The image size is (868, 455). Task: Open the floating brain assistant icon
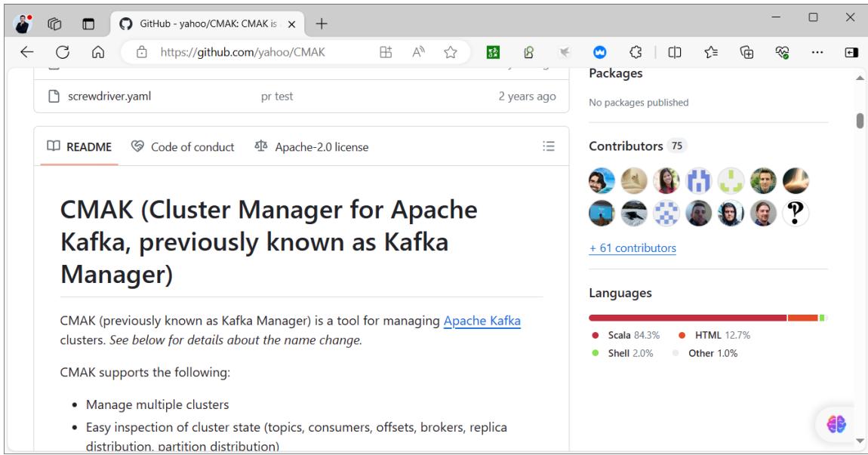[x=836, y=424]
